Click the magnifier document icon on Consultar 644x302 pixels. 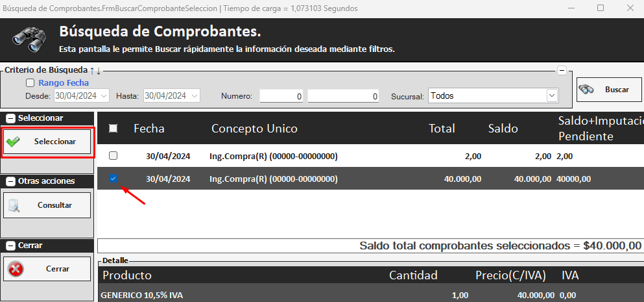(14, 205)
